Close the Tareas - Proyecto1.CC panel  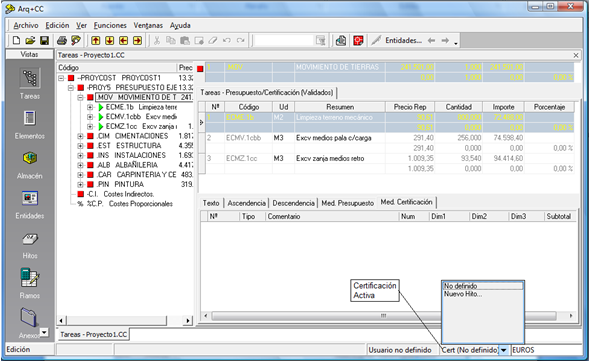tap(576, 55)
